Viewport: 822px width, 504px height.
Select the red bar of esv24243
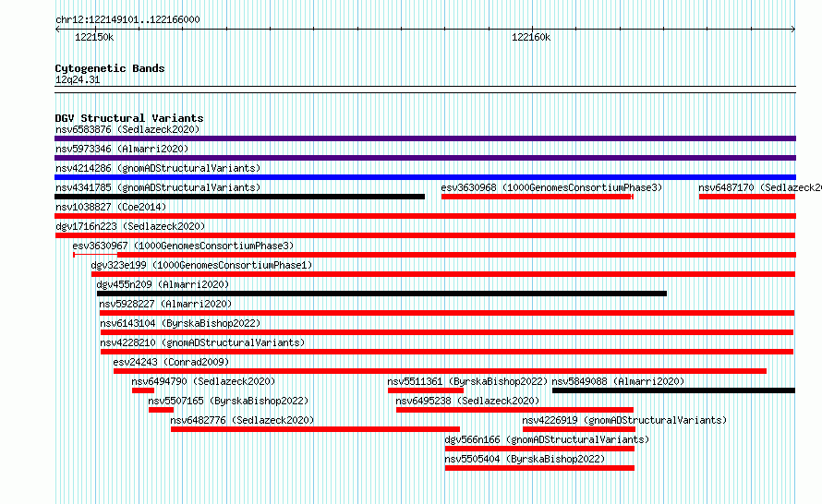tap(440, 371)
